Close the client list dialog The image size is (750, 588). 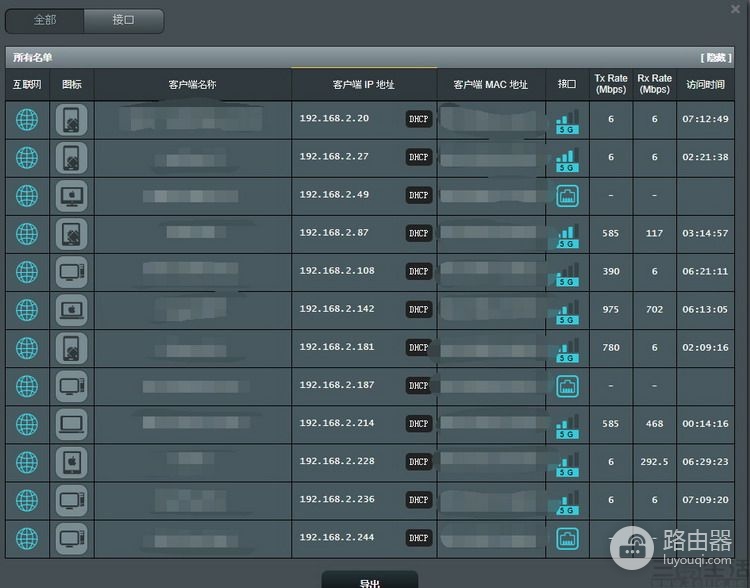click(x=735, y=9)
